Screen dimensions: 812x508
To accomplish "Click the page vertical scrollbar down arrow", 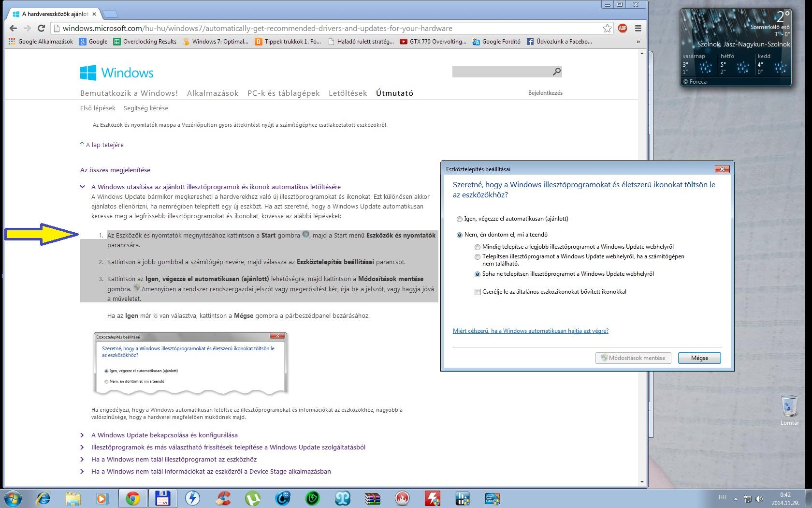I will coord(642,482).
